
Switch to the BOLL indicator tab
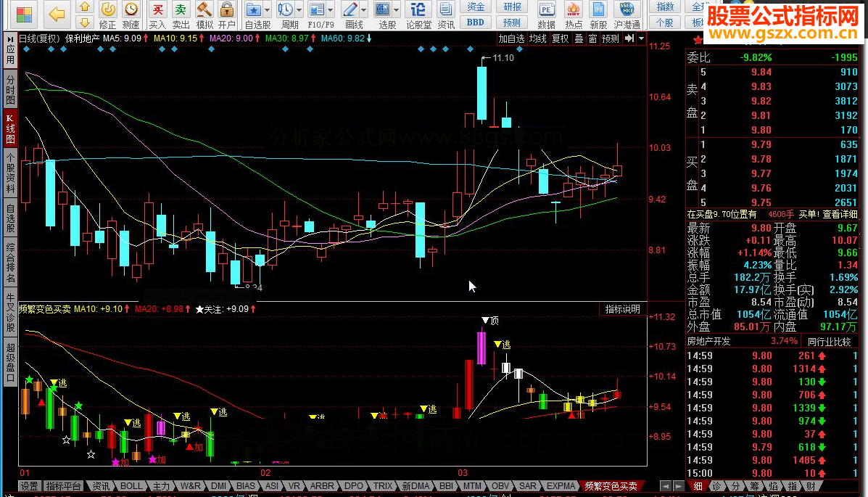[x=131, y=486]
